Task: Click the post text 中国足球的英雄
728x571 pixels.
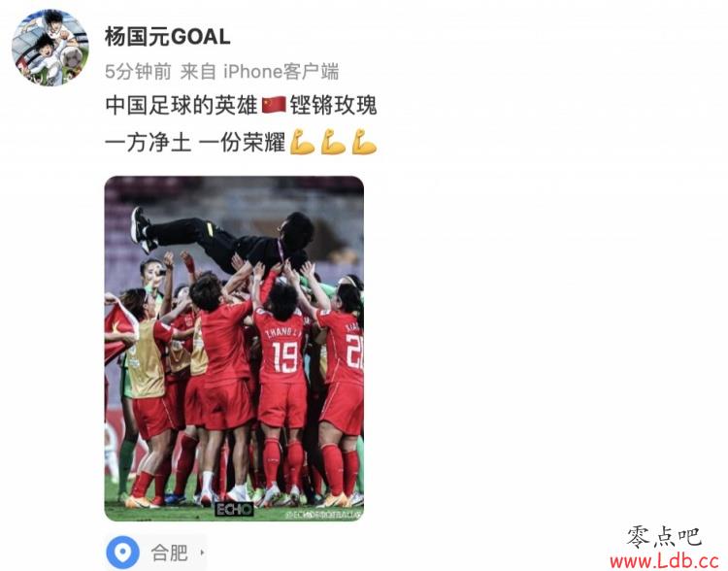Action: point(182,105)
